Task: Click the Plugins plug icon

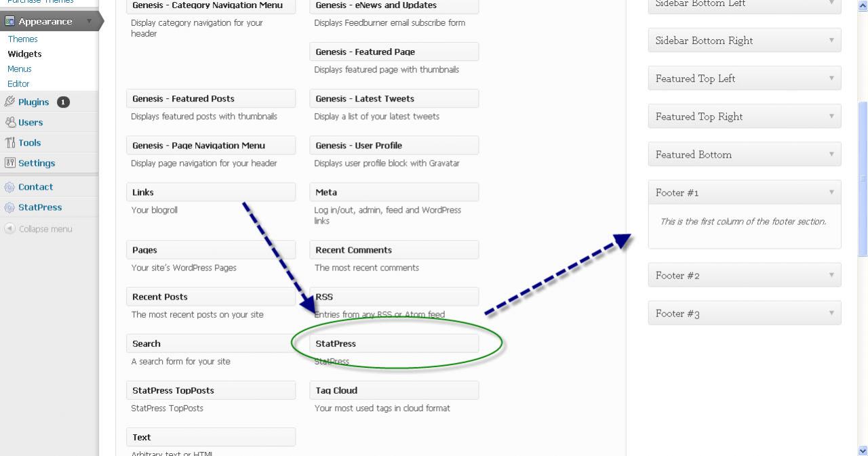Action: (9, 102)
